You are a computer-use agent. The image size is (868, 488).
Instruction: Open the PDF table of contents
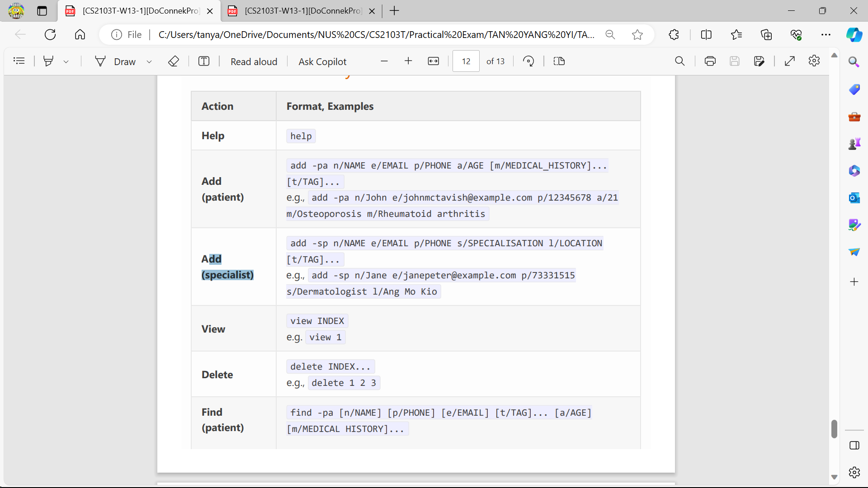tap(19, 61)
